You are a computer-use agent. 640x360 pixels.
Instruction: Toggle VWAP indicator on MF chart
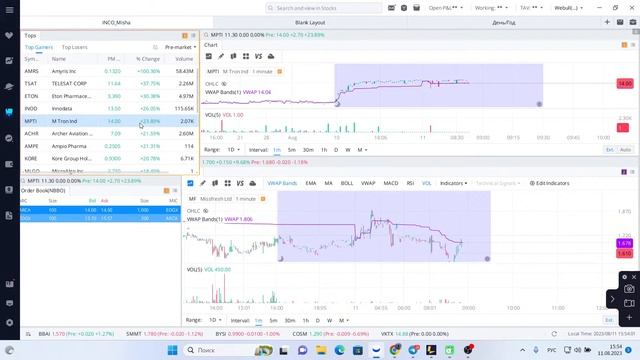[x=368, y=183]
